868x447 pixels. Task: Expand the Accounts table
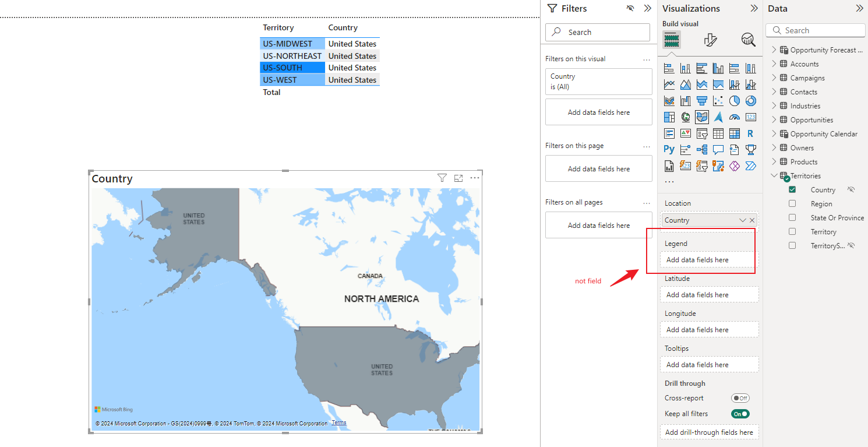pos(774,64)
